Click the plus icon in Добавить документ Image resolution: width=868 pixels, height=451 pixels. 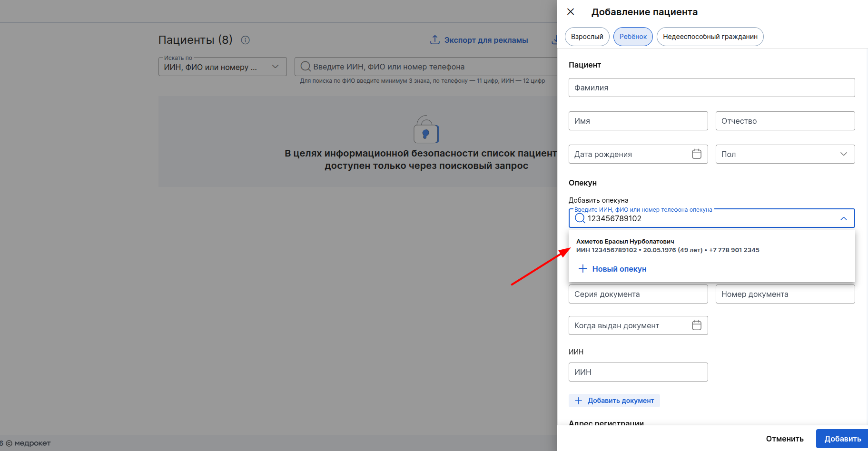pos(578,401)
